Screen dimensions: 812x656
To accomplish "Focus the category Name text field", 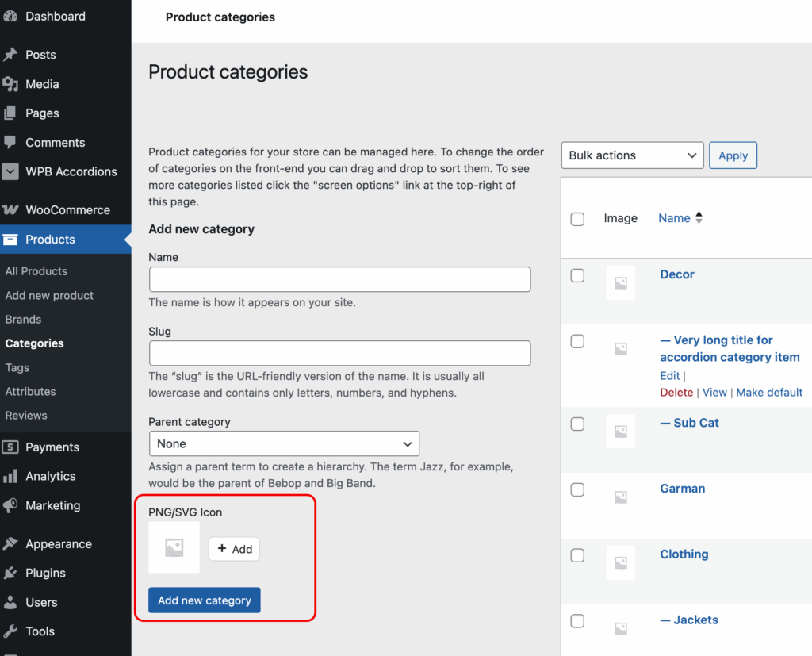I will (x=339, y=279).
